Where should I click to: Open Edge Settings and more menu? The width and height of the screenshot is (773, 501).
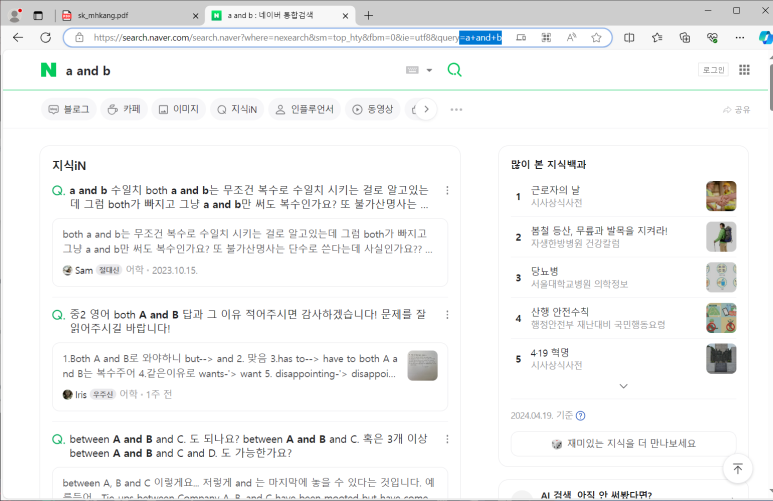(739, 37)
